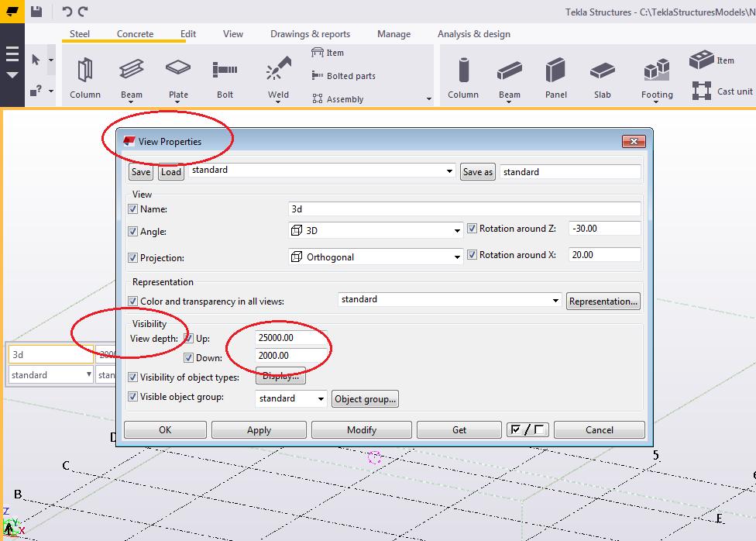This screenshot has height=541, width=756.
Task: Expand the selection tool arrow
Action: pyautogui.click(x=51, y=60)
